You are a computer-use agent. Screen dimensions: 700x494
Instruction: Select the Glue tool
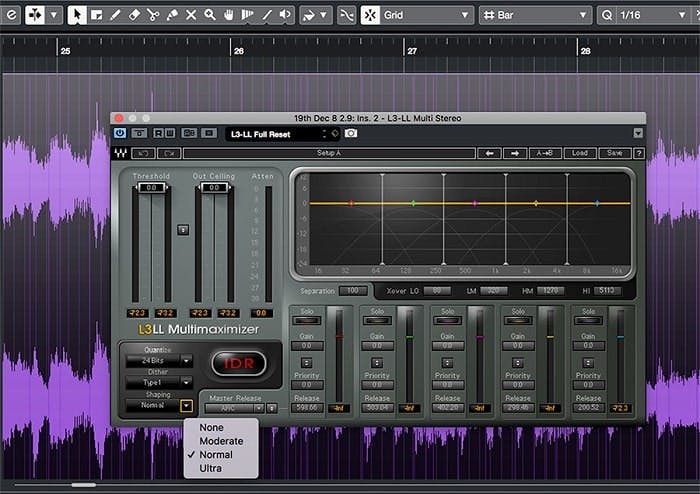coord(172,15)
